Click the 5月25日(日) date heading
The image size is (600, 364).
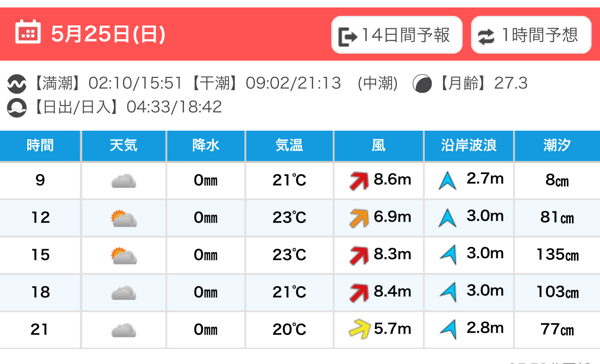click(108, 34)
